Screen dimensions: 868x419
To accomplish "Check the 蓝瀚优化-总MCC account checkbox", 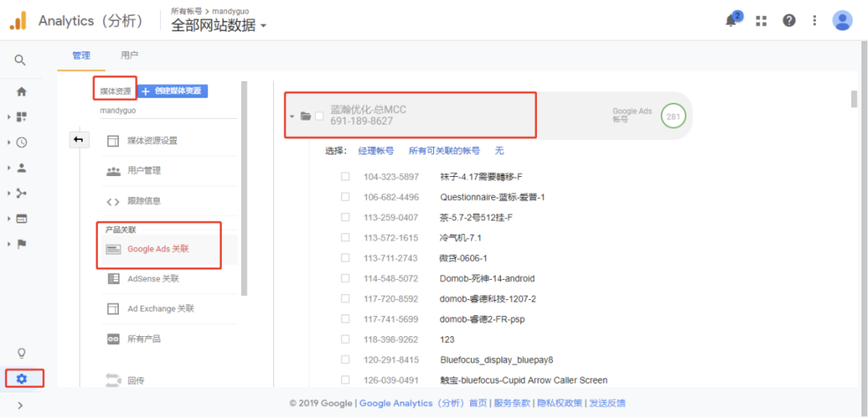I will pyautogui.click(x=319, y=116).
